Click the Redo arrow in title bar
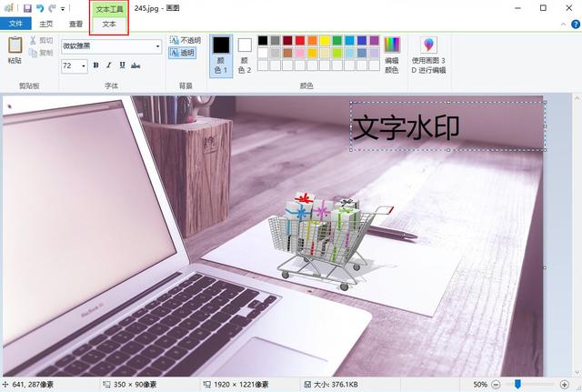This screenshot has height=392, width=582. coord(52,8)
